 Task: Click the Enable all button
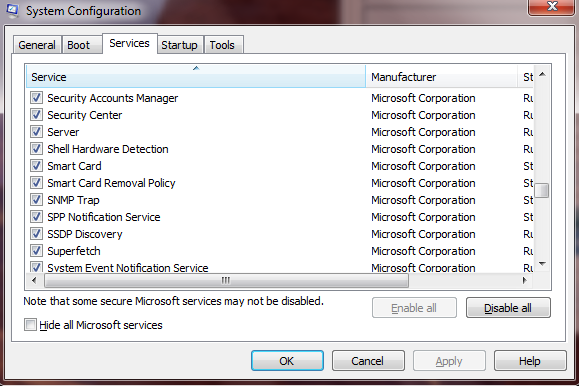click(x=414, y=308)
